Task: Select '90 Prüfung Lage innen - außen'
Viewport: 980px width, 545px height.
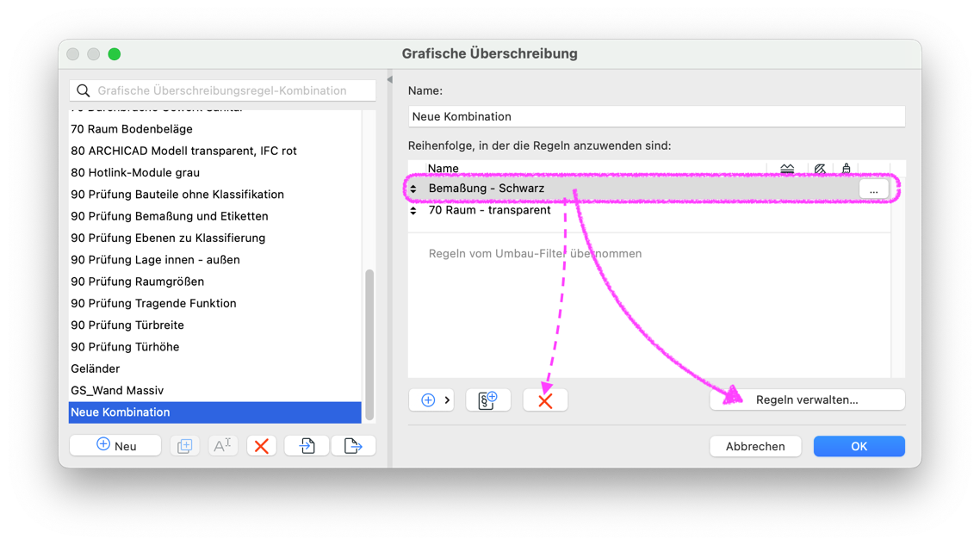Action: point(214,260)
